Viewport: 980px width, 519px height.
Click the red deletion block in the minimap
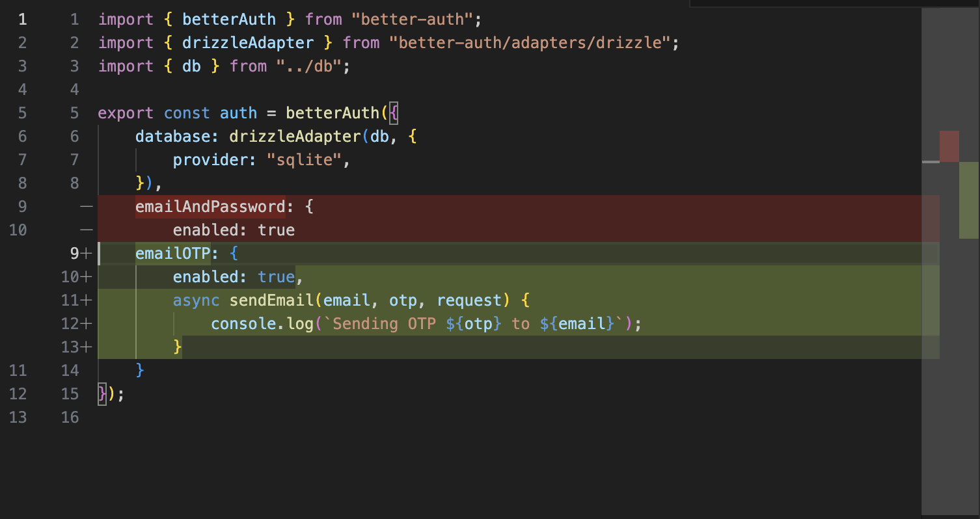pyautogui.click(x=949, y=146)
